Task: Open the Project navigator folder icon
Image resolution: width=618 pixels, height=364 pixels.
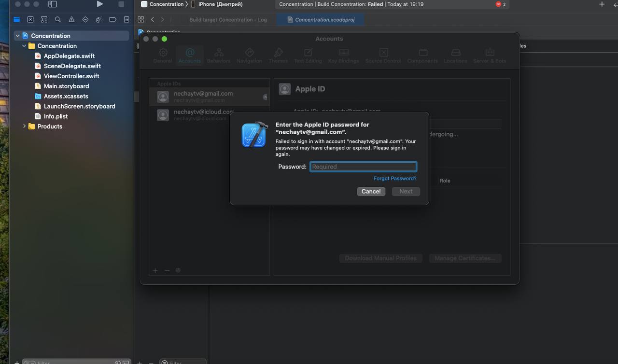Action: (17, 20)
